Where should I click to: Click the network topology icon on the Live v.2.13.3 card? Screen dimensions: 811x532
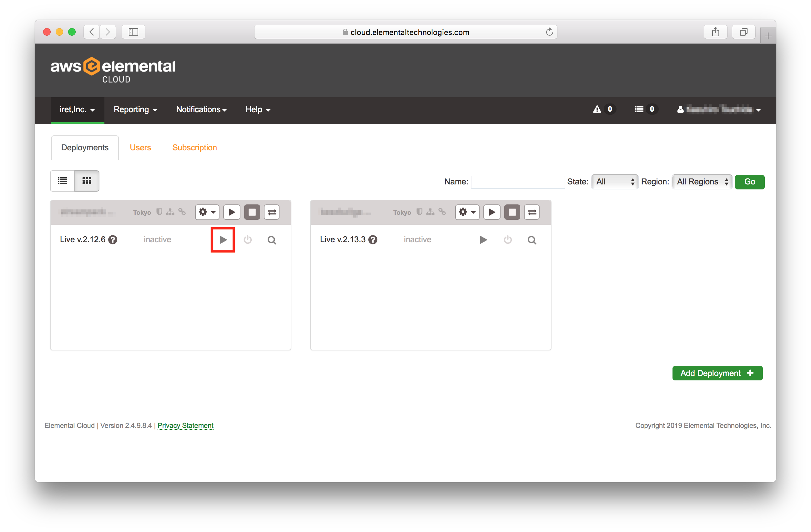coord(431,212)
